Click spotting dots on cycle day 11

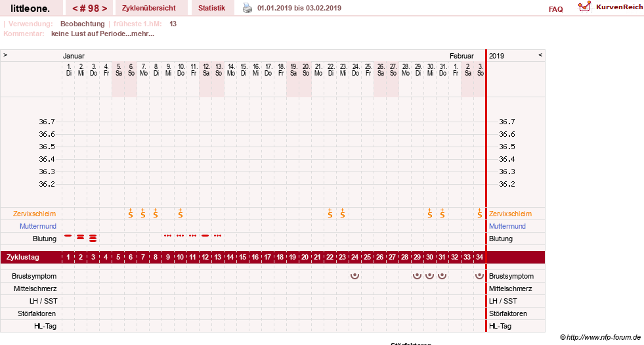point(192,236)
